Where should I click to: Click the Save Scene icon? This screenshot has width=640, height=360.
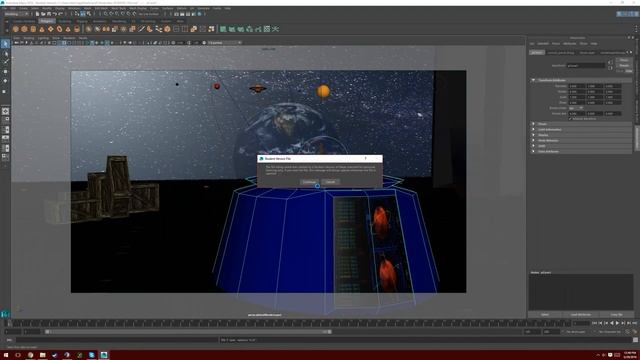[49, 14]
